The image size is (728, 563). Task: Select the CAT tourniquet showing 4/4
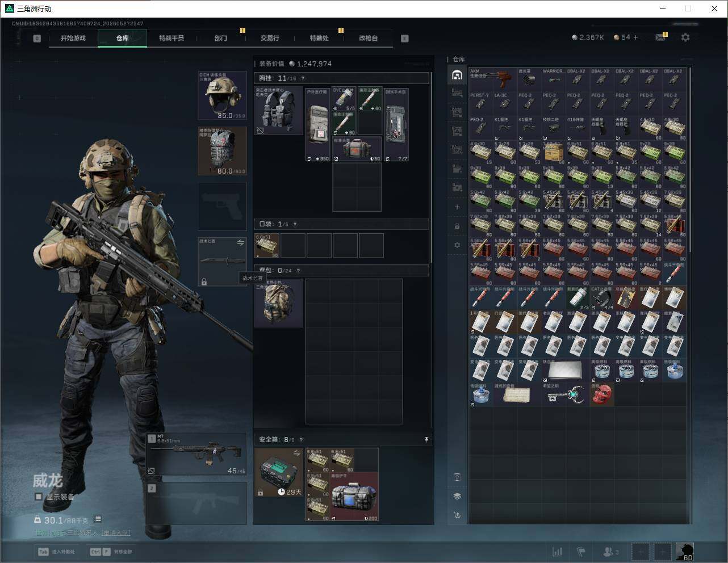coord(602,297)
